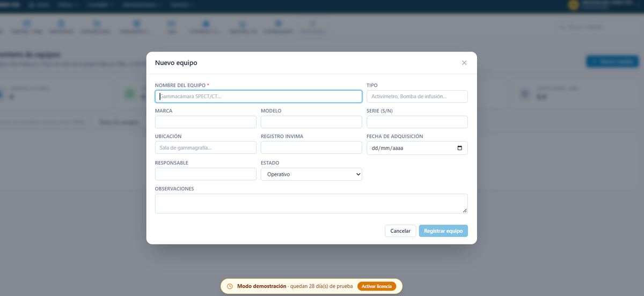Click the Nuevo equipo dialog title
Image resolution: width=644 pixels, height=296 pixels.
click(176, 63)
